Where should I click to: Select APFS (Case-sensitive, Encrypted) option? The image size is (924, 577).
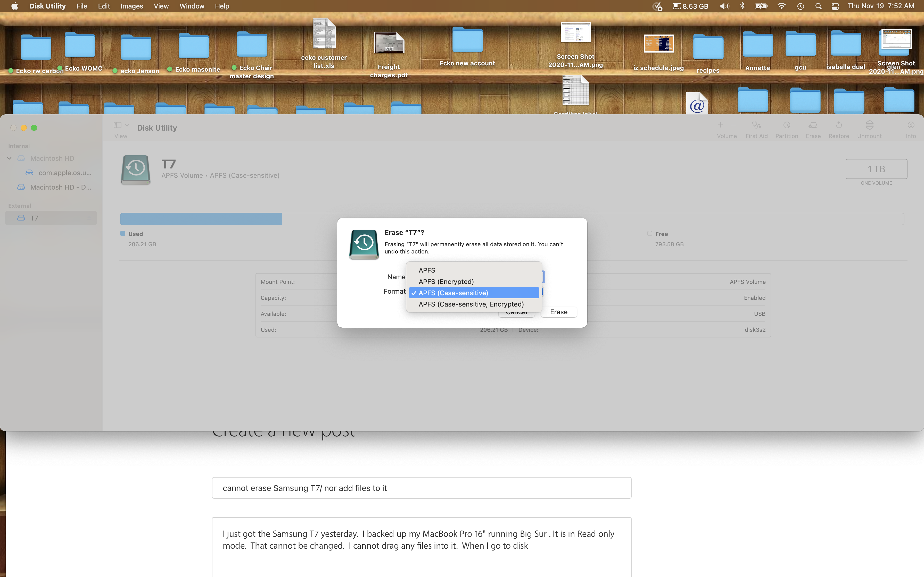point(471,304)
